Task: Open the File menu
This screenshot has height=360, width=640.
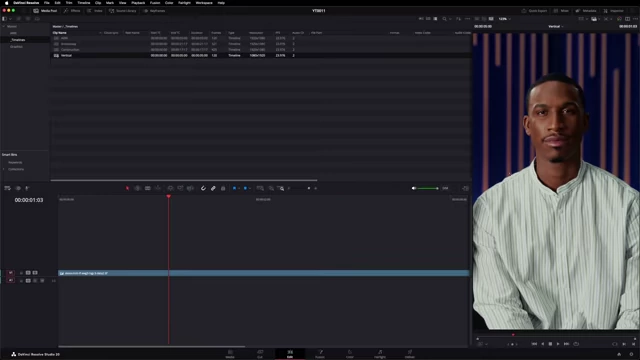Action: point(47,3)
